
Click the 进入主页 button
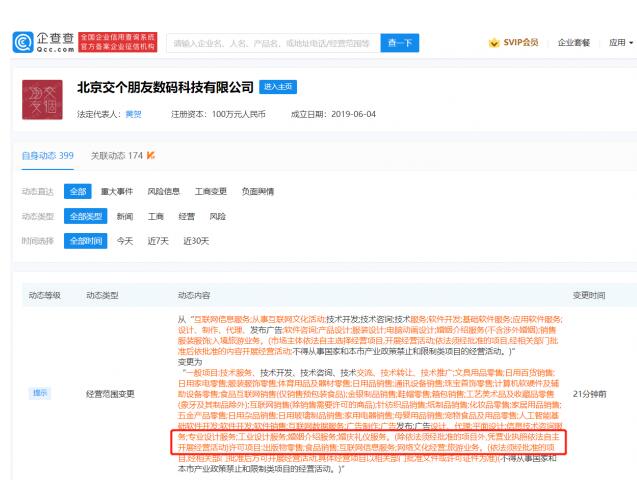pyautogui.click(x=278, y=87)
